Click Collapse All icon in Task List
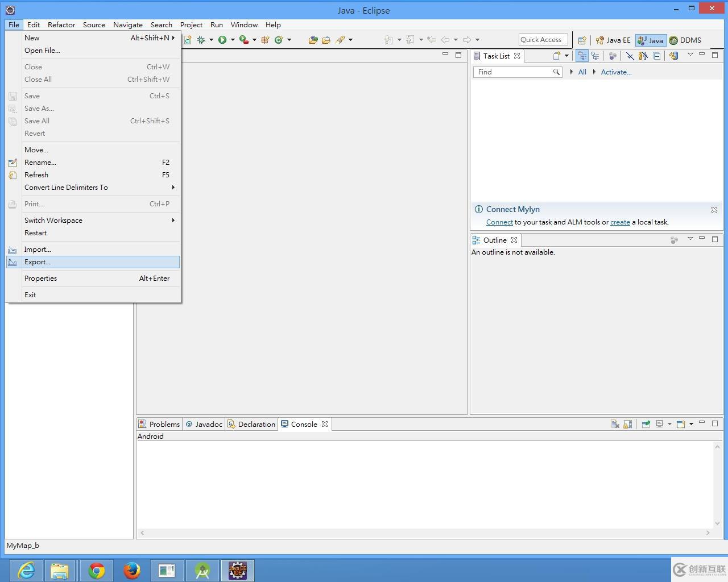The width and height of the screenshot is (728, 582). click(656, 56)
